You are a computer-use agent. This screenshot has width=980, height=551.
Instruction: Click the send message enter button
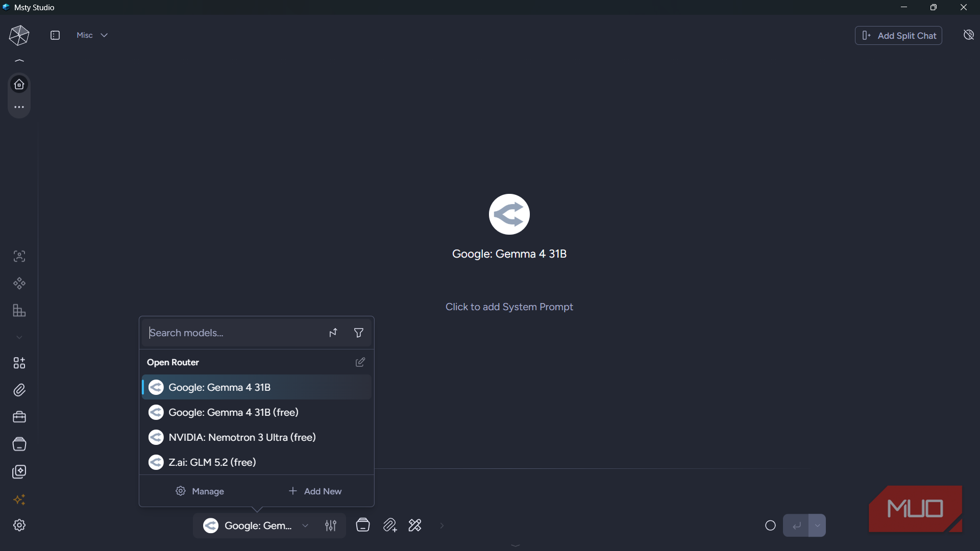796,525
